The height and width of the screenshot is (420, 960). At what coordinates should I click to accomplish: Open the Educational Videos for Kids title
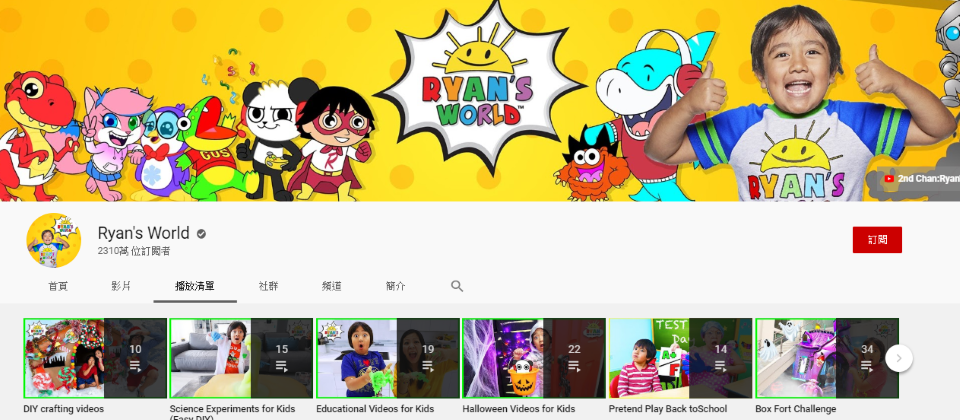[x=375, y=409]
